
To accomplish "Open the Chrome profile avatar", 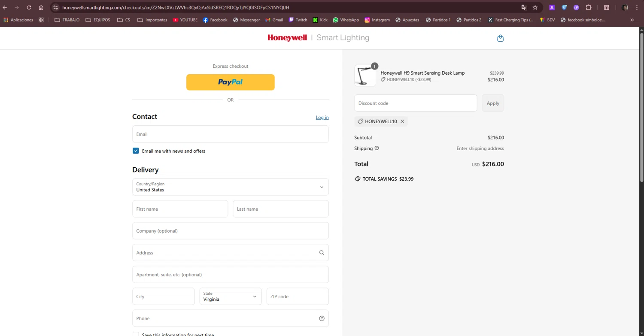I will 625,7.
